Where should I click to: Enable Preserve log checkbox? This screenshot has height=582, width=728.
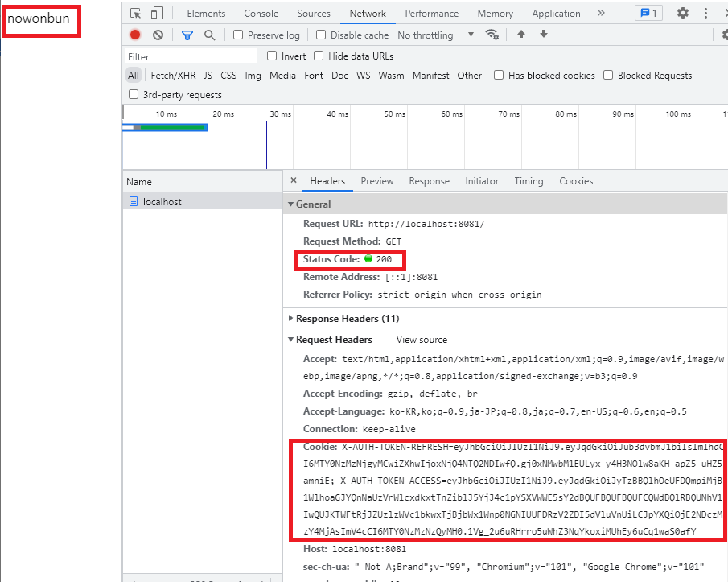click(238, 35)
